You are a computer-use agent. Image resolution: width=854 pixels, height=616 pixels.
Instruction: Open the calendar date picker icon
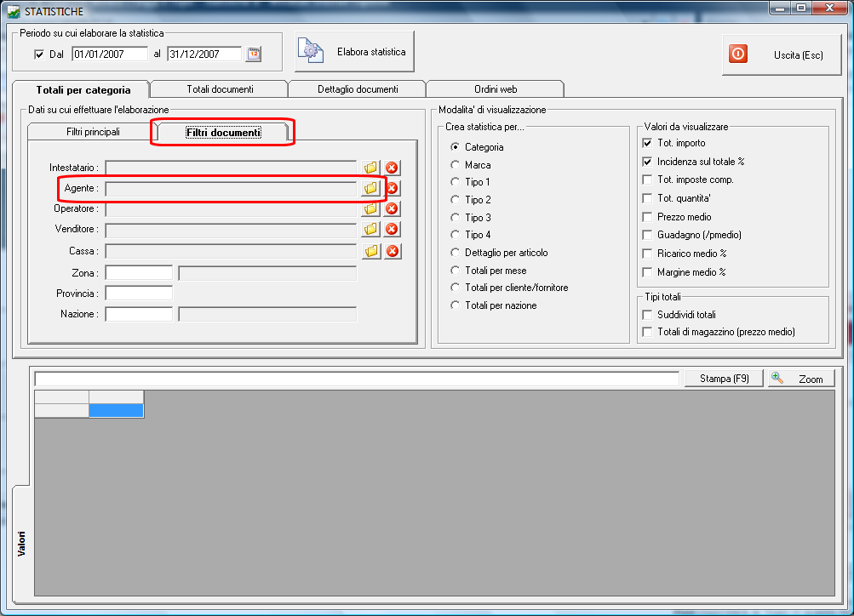(254, 54)
